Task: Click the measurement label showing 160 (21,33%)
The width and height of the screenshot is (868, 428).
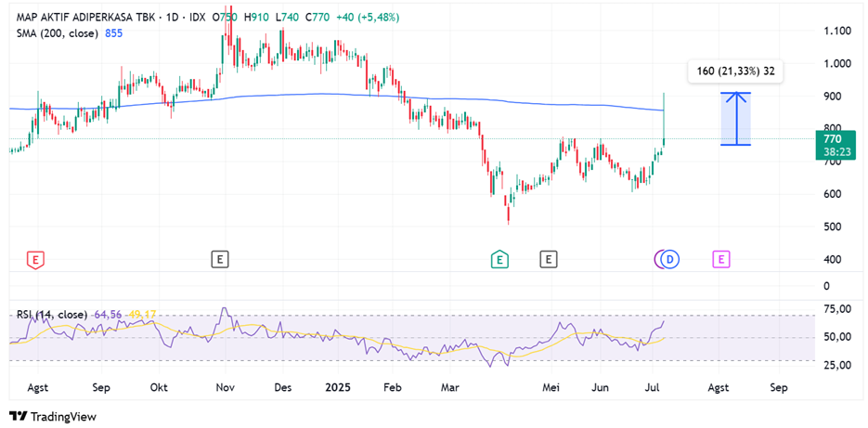Action: (x=734, y=71)
